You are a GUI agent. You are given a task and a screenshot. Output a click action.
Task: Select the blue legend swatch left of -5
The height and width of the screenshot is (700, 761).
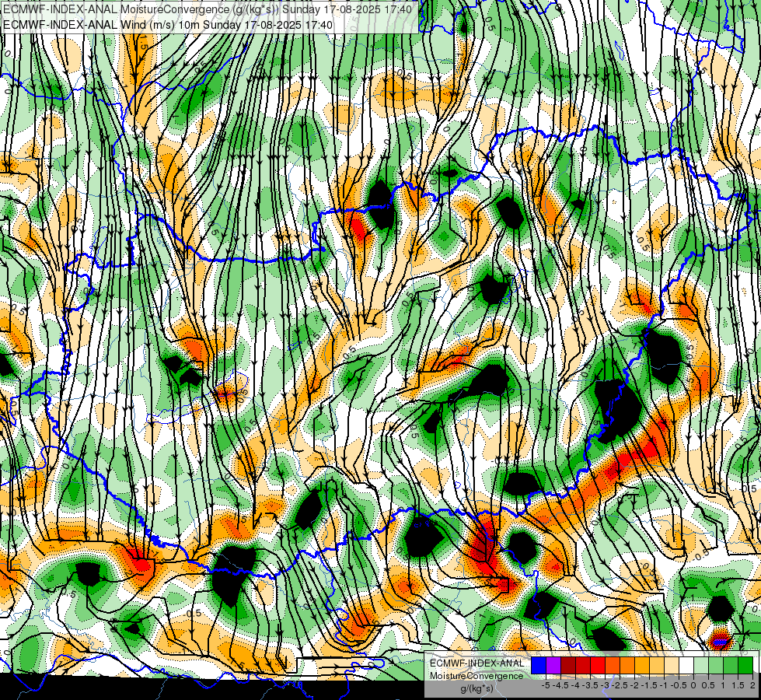[x=539, y=665]
